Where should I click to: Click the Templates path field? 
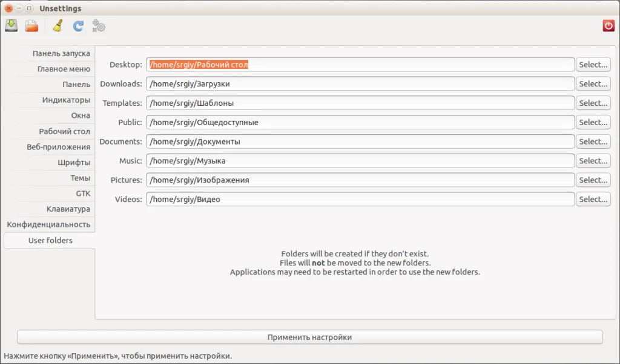[x=360, y=103]
